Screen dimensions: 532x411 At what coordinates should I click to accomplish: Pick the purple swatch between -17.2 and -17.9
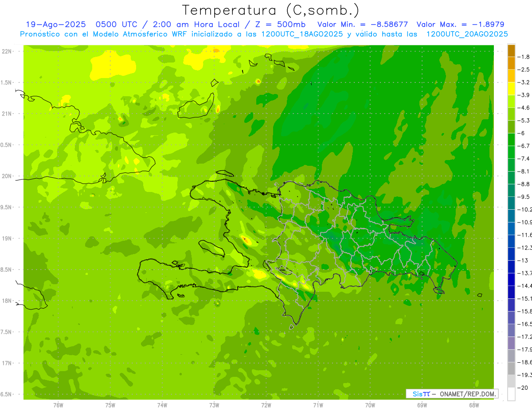(511, 343)
